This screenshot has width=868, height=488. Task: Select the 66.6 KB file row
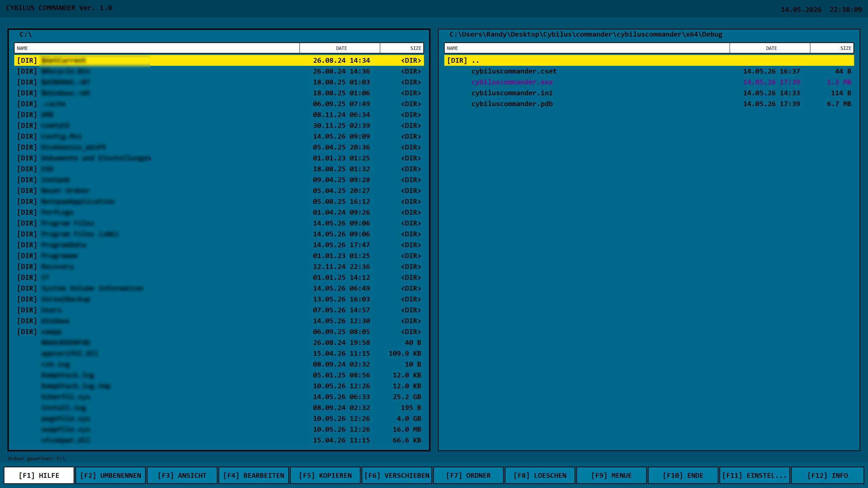click(x=219, y=440)
